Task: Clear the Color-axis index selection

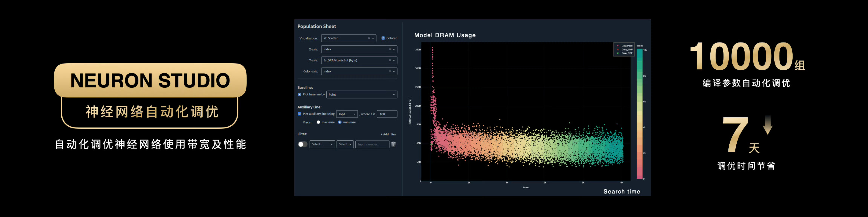Action: click(390, 71)
